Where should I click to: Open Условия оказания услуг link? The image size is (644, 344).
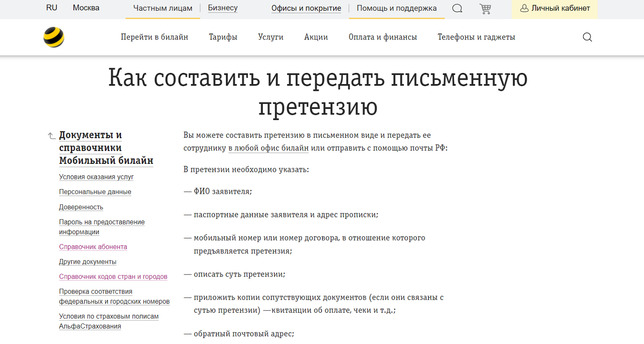tap(97, 177)
